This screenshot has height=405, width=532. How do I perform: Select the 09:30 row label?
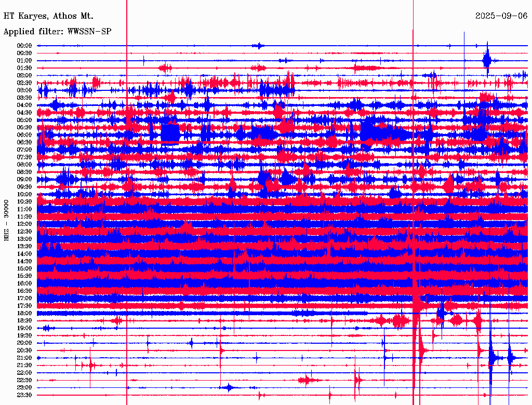tap(24, 187)
